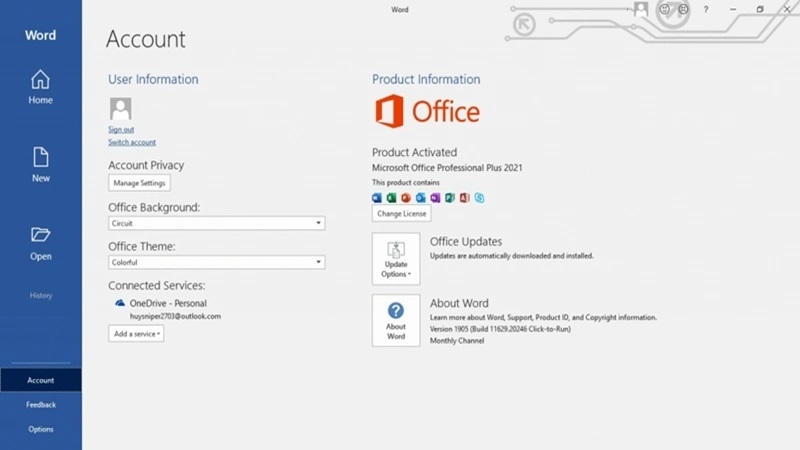Screen dimensions: 800x450
Task: Expand the Add a service dropdown
Action: (136, 334)
